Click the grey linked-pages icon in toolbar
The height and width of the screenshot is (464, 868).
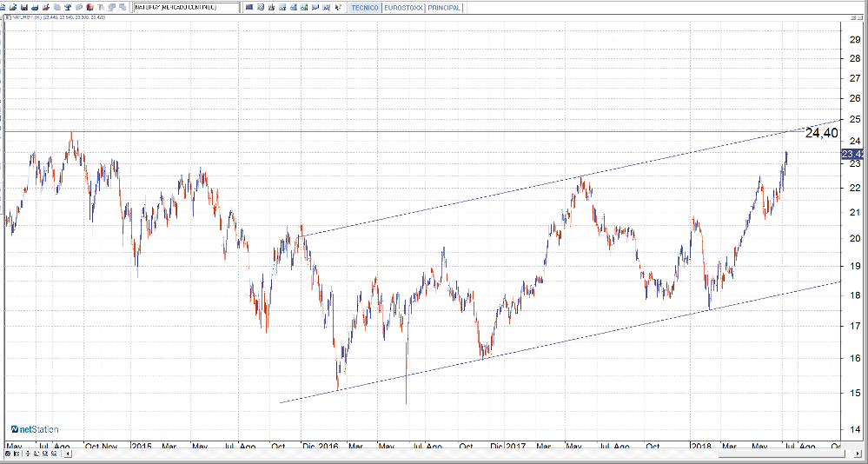[x=78, y=7]
